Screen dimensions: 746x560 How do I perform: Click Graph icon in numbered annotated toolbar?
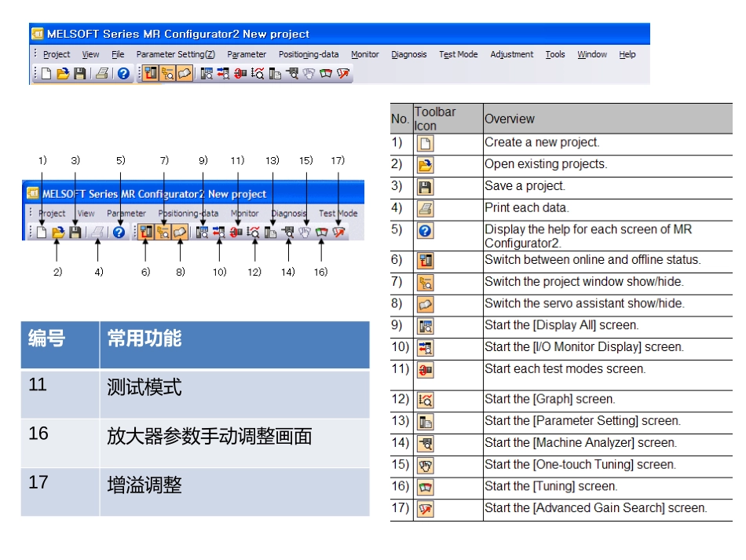253,232
